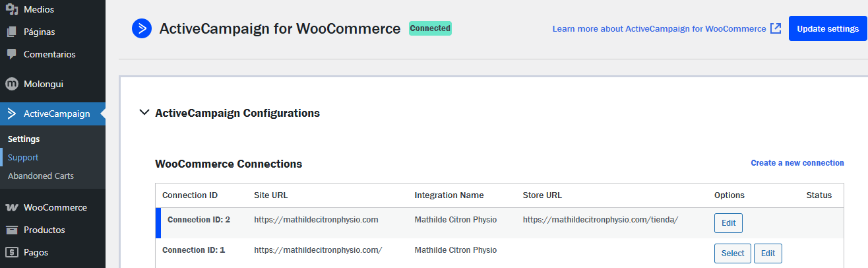The width and height of the screenshot is (868, 268).
Task: Click the WooCommerce logo icon
Action: (x=11, y=207)
